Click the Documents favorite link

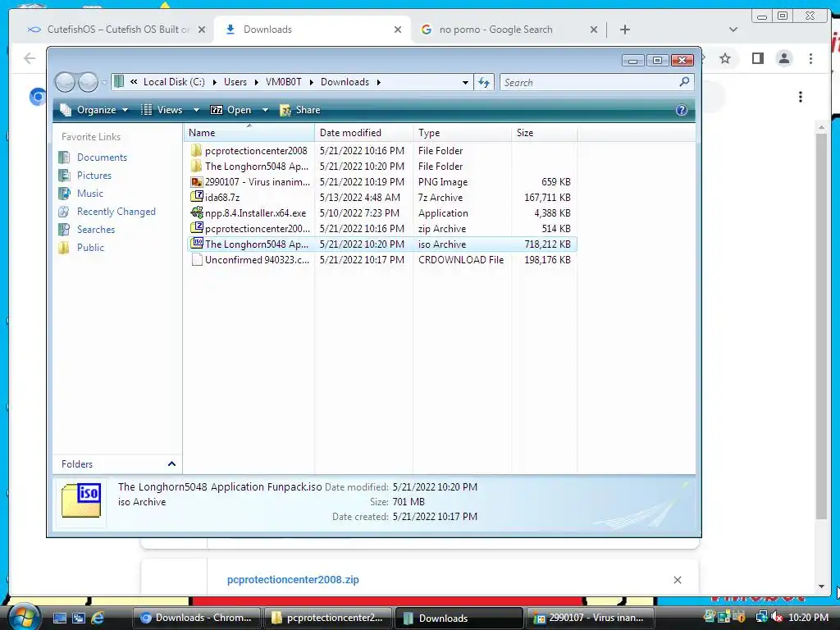pos(102,157)
